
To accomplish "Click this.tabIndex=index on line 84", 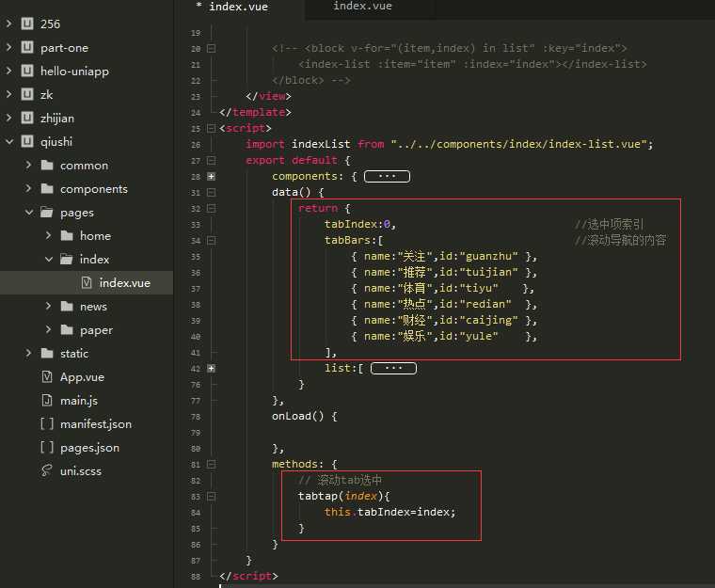I will [389, 512].
